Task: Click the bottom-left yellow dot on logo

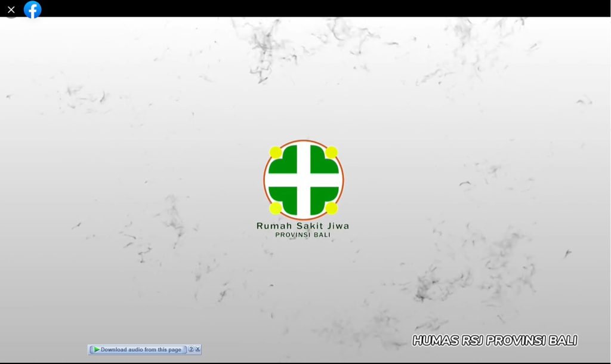Action: click(276, 208)
